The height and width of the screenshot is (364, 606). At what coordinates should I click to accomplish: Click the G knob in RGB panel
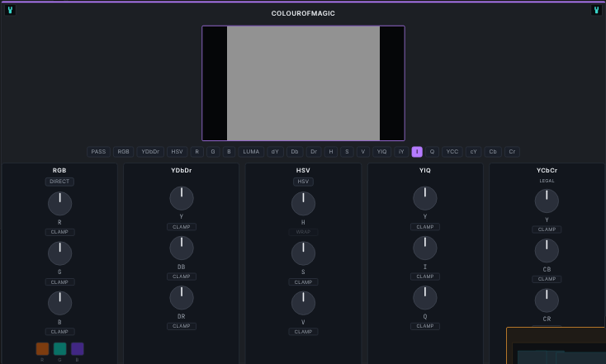[60, 253]
